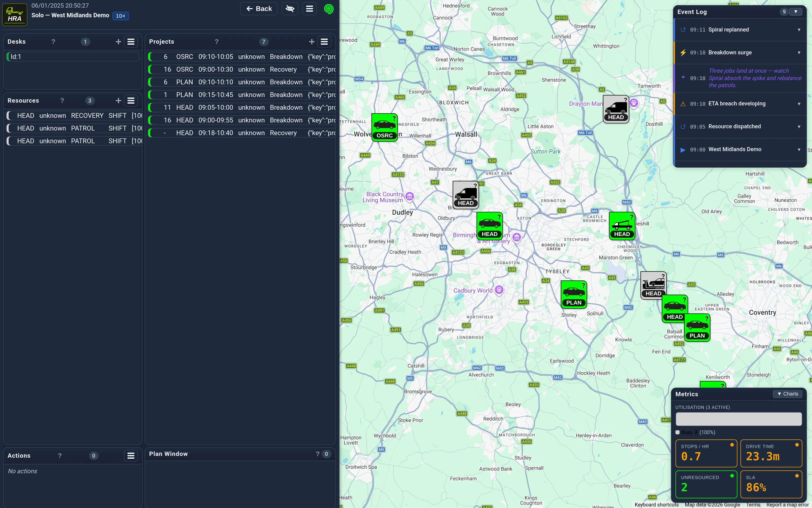
Task: Select the green HEAD car marker in Birmingham
Action: coord(489,226)
